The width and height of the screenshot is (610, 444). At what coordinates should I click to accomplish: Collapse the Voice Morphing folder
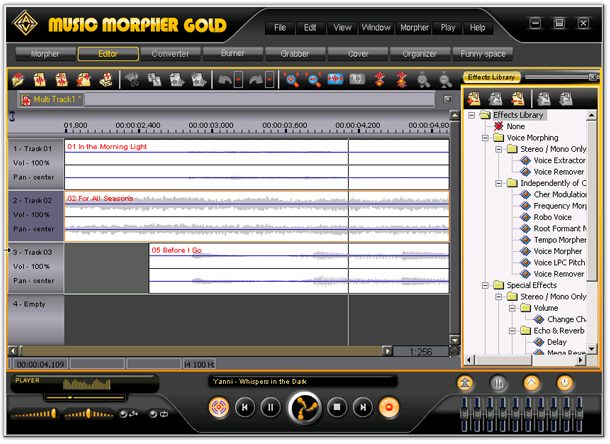[x=485, y=138]
